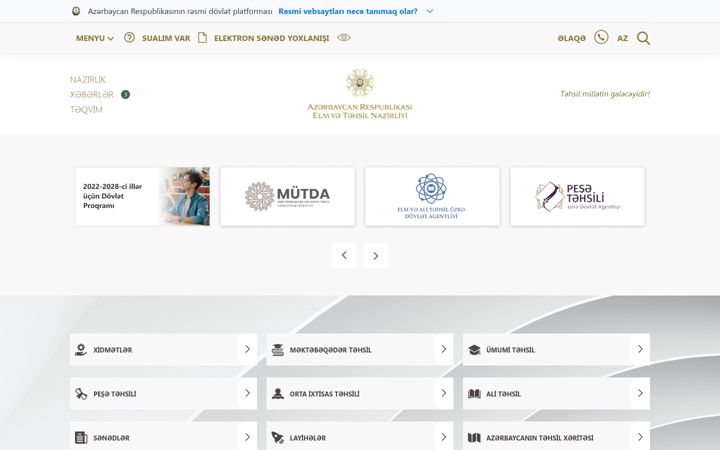720x450 pixels.
Task: Click the ORTA İXTİSAS TƏHSİLİ person icon
Action: [278, 394]
